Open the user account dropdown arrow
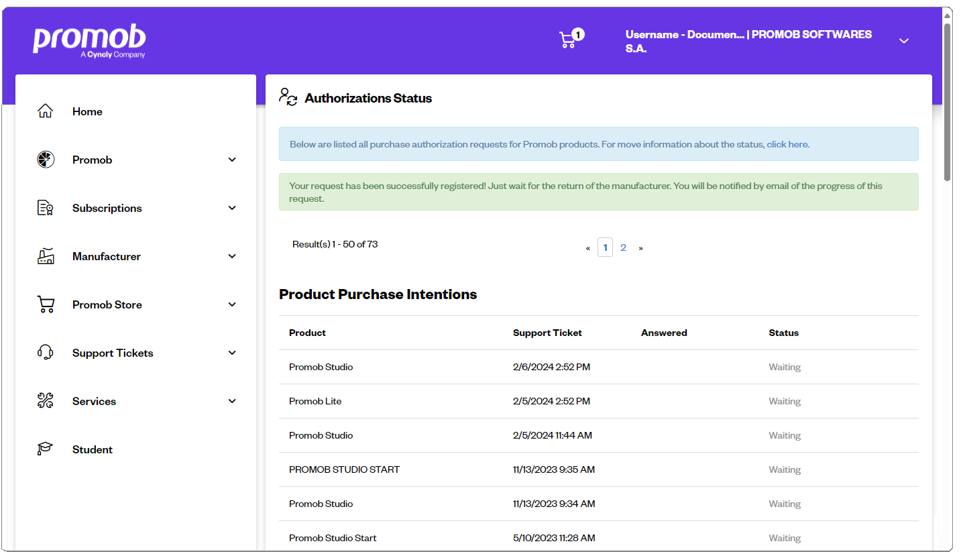The image size is (967, 560). tap(904, 41)
